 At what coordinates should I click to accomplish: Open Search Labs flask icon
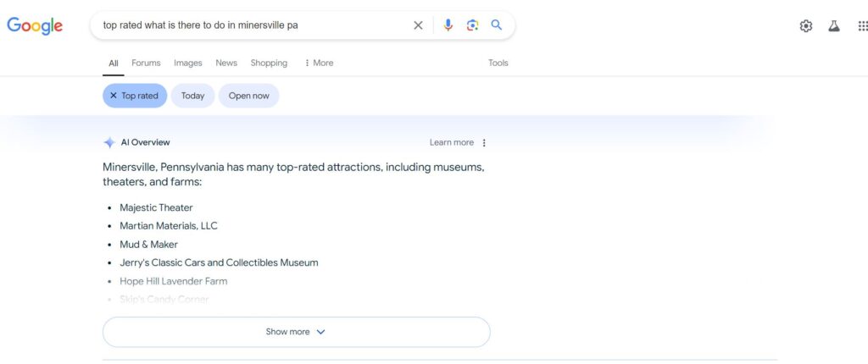point(834,26)
